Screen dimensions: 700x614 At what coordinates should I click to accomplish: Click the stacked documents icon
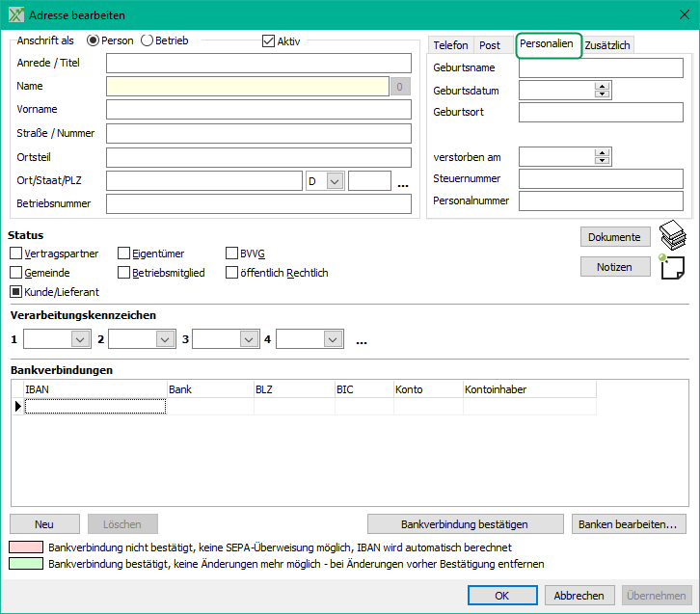click(672, 236)
